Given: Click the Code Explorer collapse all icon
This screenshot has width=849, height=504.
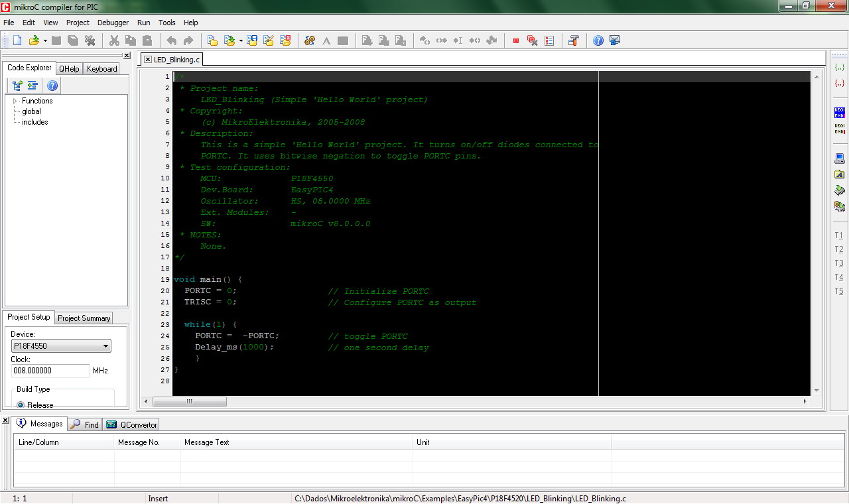Looking at the screenshot, I should click(x=32, y=86).
